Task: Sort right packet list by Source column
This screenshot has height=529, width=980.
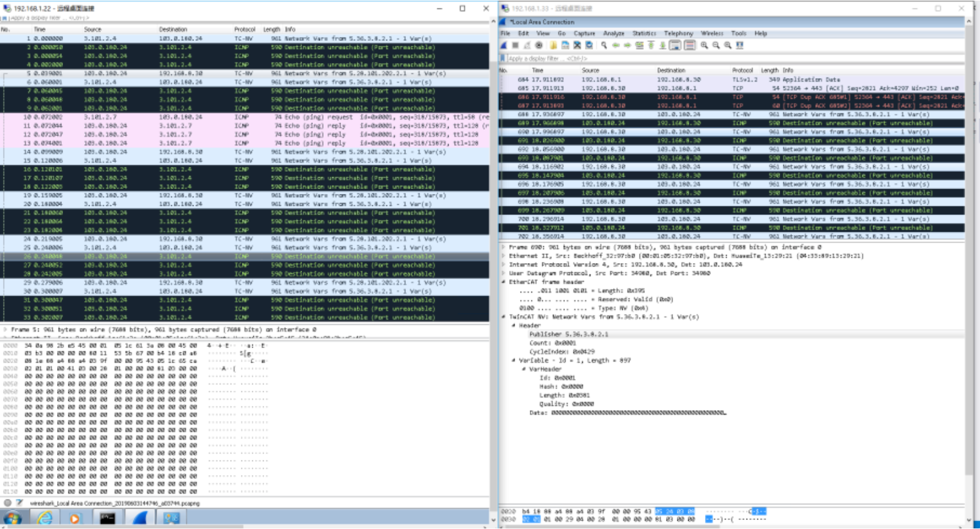Action: pyautogui.click(x=590, y=70)
